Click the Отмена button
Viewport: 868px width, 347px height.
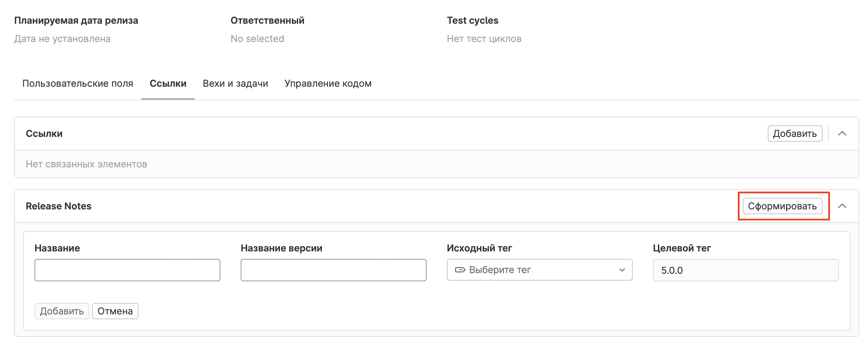(115, 311)
